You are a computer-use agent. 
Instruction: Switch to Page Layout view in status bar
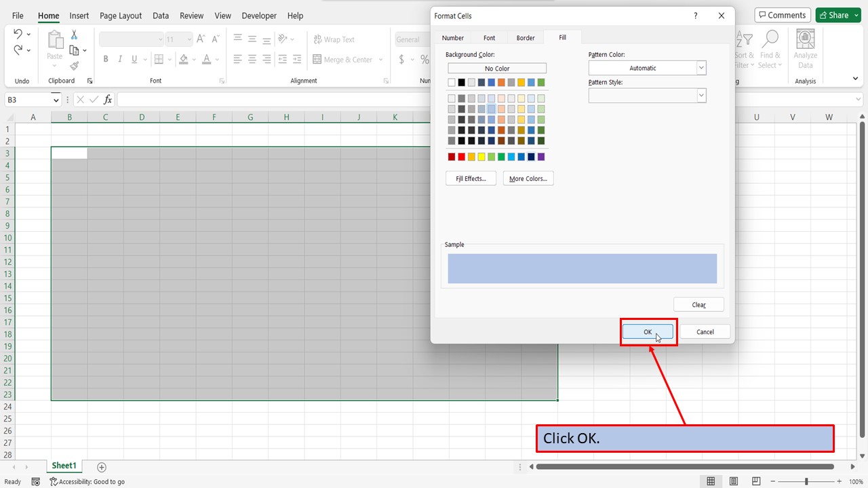pyautogui.click(x=734, y=481)
